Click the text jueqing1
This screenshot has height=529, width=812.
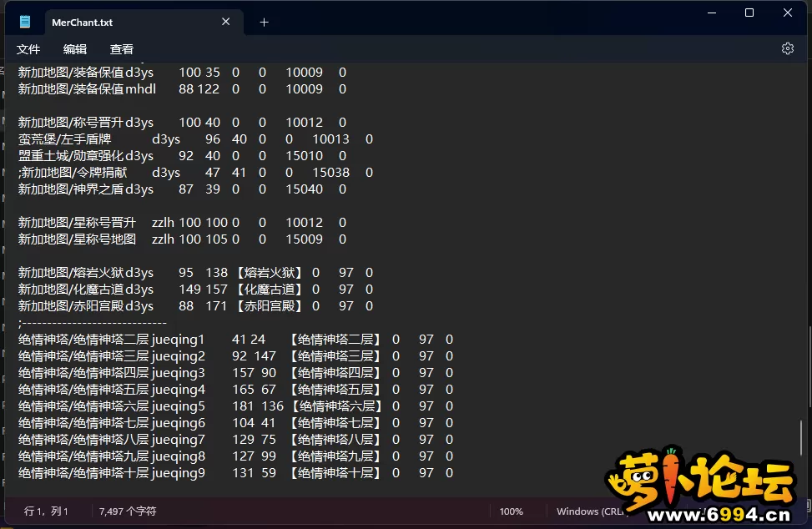pyautogui.click(x=178, y=340)
